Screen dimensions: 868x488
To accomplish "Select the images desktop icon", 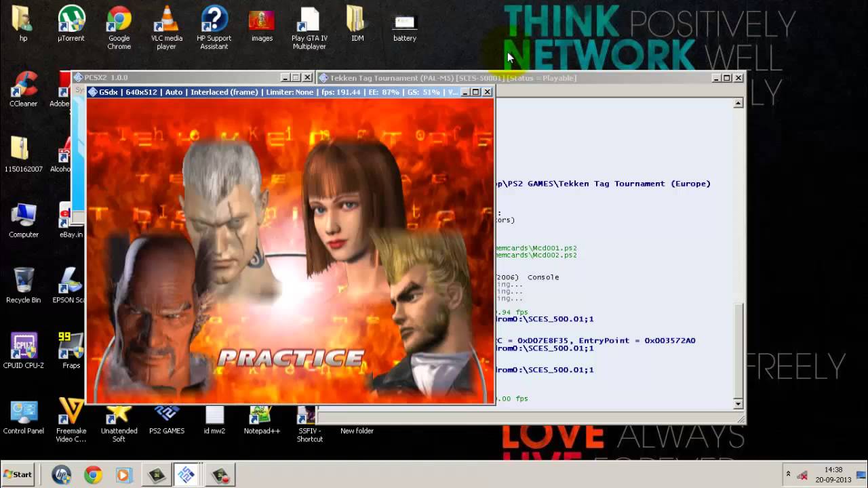I will 262,24.
